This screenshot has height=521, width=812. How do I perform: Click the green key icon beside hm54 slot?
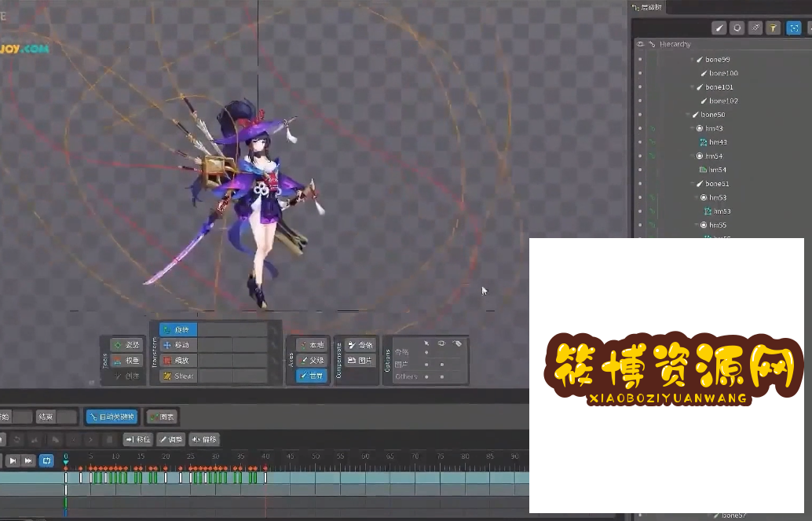click(653, 156)
